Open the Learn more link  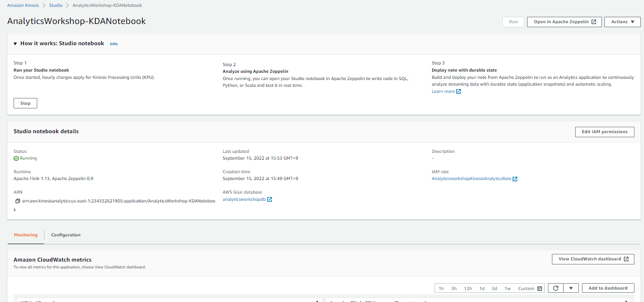[446, 92]
